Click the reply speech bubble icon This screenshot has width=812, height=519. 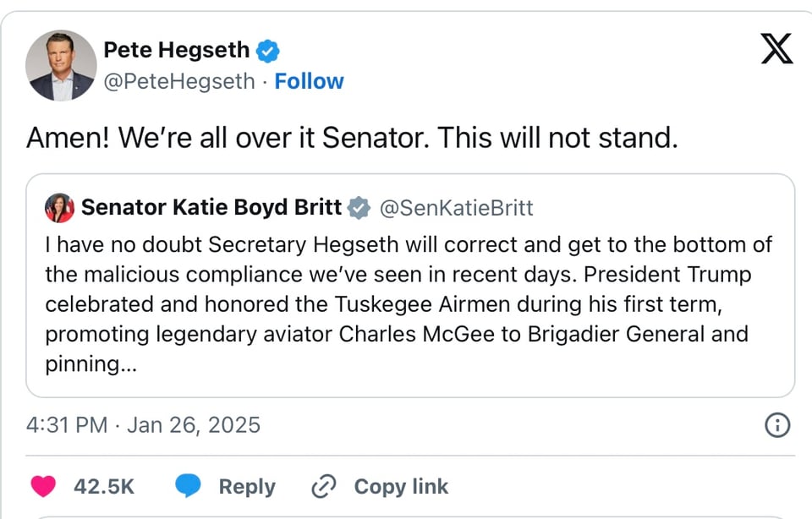point(188,486)
